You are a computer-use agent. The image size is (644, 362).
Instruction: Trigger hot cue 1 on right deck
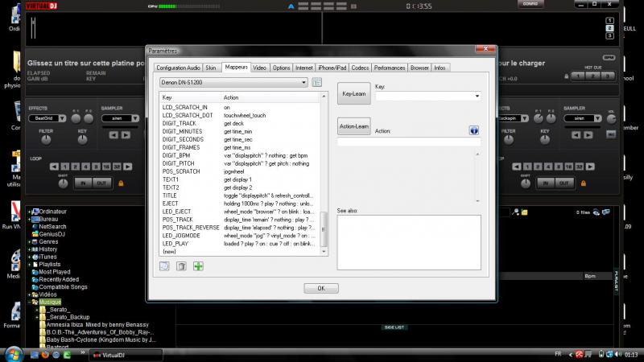pyautogui.click(x=578, y=76)
